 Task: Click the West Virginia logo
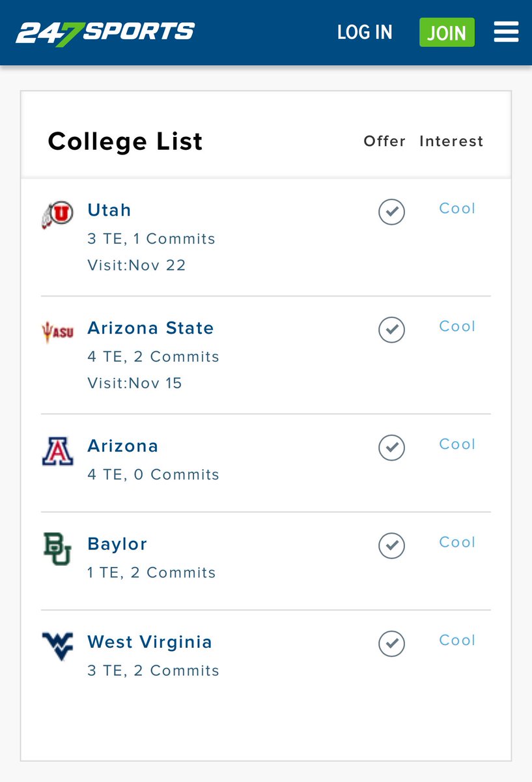click(x=57, y=646)
